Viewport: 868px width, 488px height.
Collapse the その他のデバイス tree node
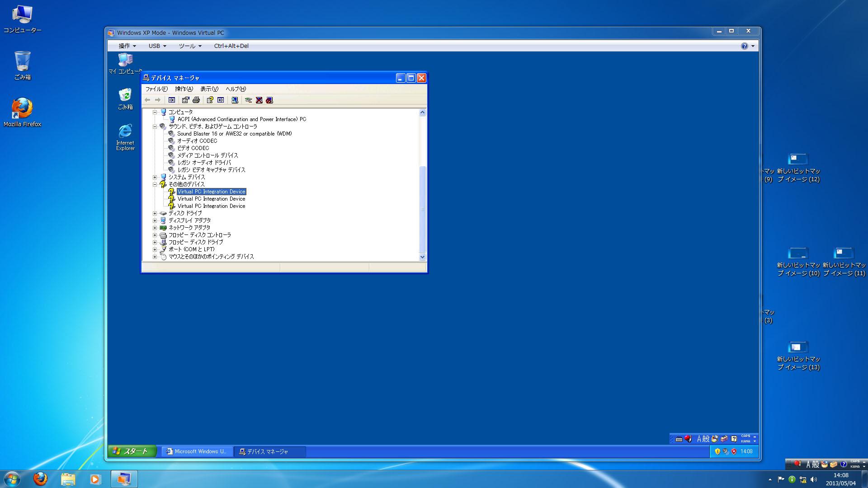[x=155, y=184]
